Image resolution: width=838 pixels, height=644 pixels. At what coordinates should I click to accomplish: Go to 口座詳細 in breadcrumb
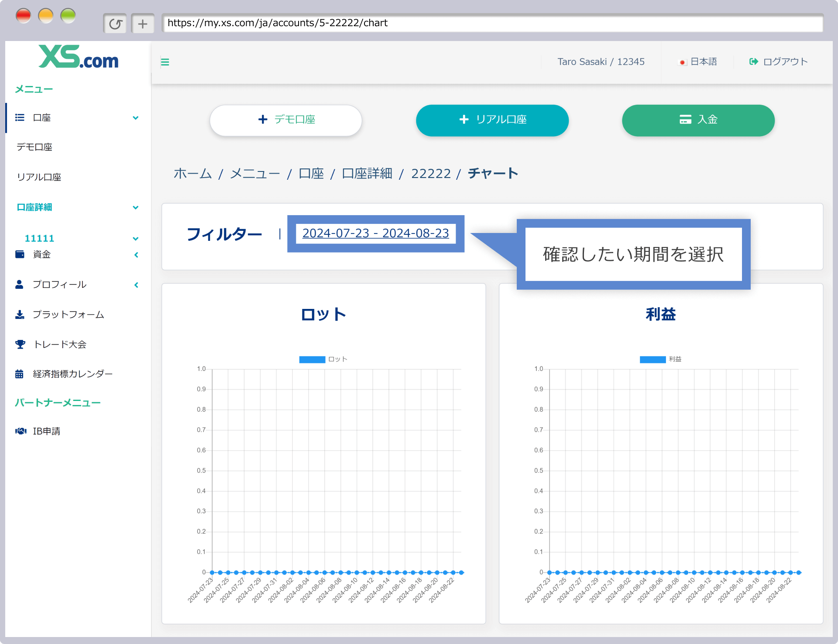(367, 174)
